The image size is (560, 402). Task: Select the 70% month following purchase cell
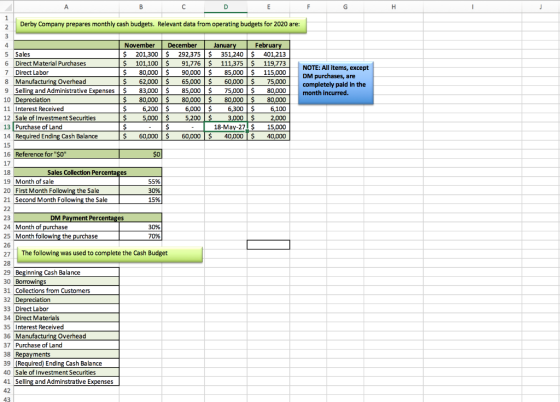point(141,236)
